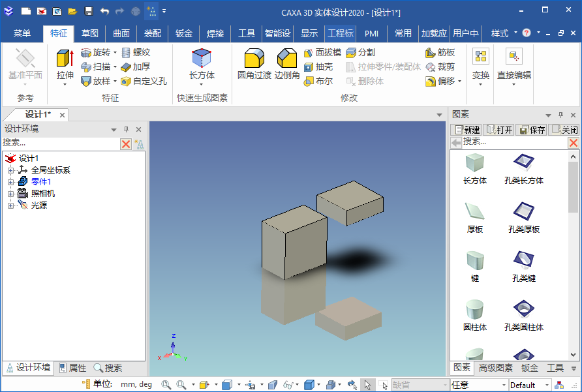This screenshot has height=392, width=582.
Task: Expand the 全局坐标系 tree node
Action: (10, 170)
